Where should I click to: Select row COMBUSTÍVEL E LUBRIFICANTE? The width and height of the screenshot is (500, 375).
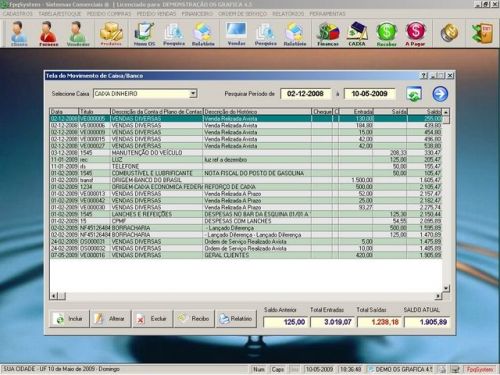point(246,173)
